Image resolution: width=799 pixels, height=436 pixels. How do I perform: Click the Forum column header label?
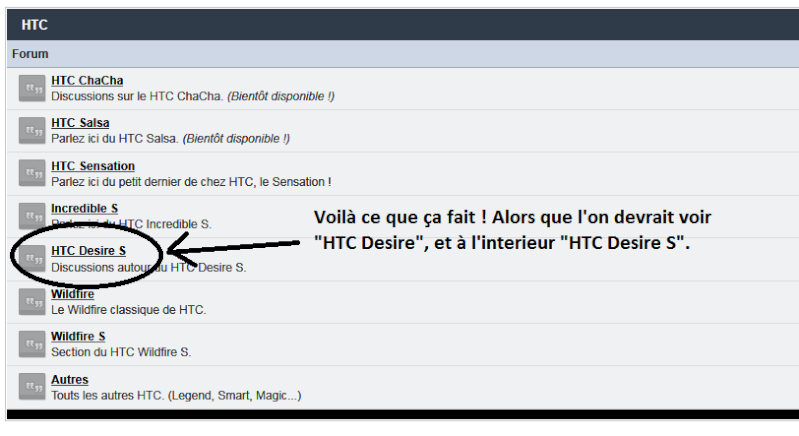pyautogui.click(x=30, y=54)
